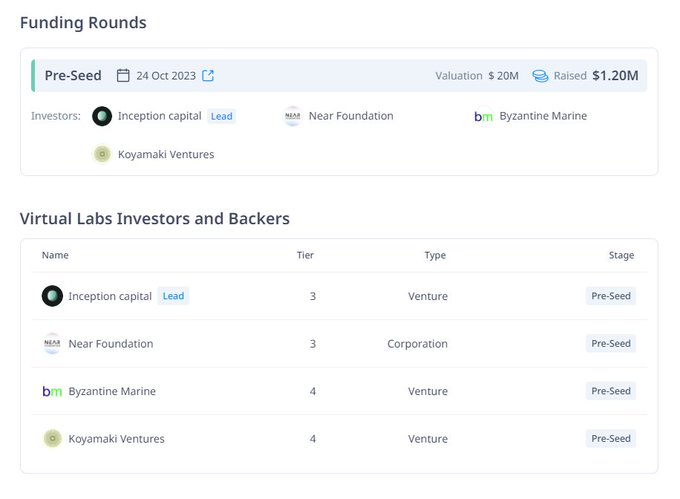The height and width of the screenshot is (499, 680).
Task: Click Lead badge in backers table
Action: pyautogui.click(x=173, y=296)
